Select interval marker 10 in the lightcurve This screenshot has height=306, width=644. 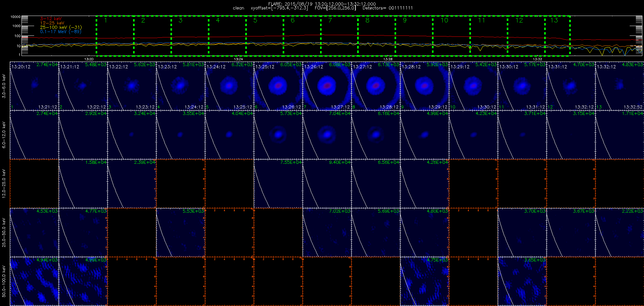(x=444, y=20)
